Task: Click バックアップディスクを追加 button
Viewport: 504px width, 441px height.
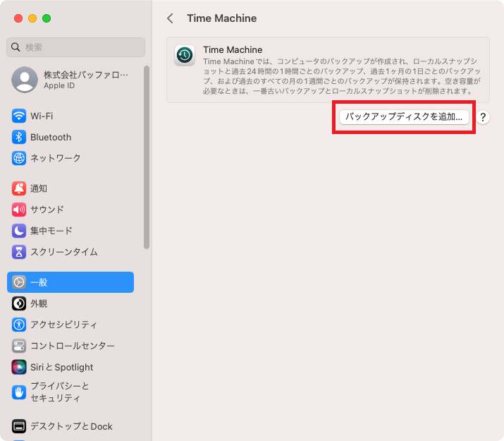Action: pyautogui.click(x=404, y=117)
